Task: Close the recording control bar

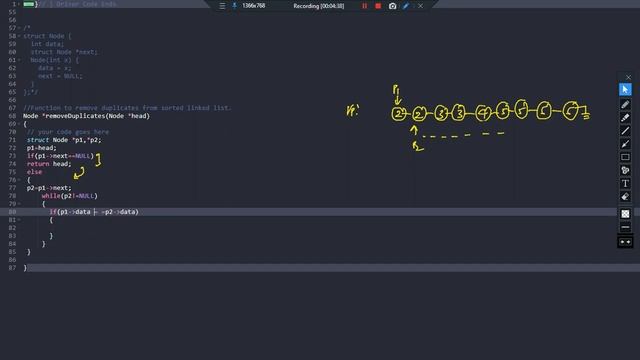Action: (420, 6)
